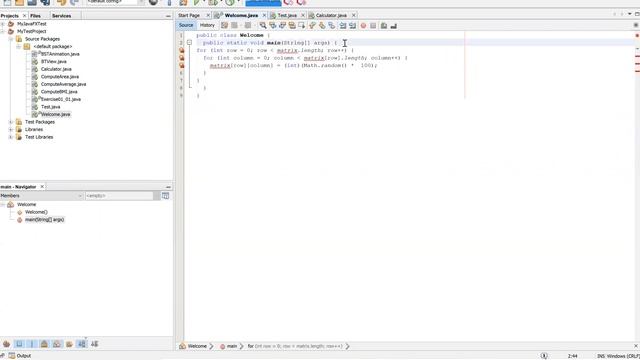Screen dimensions: 640x360
Task: Click the Find Selection magnifier icon
Action: point(263,25)
